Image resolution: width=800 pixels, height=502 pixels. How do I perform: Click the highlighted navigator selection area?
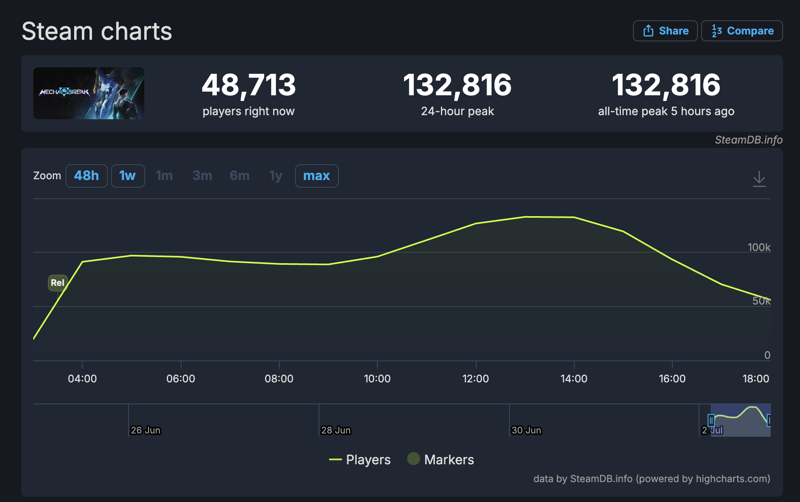(740, 420)
